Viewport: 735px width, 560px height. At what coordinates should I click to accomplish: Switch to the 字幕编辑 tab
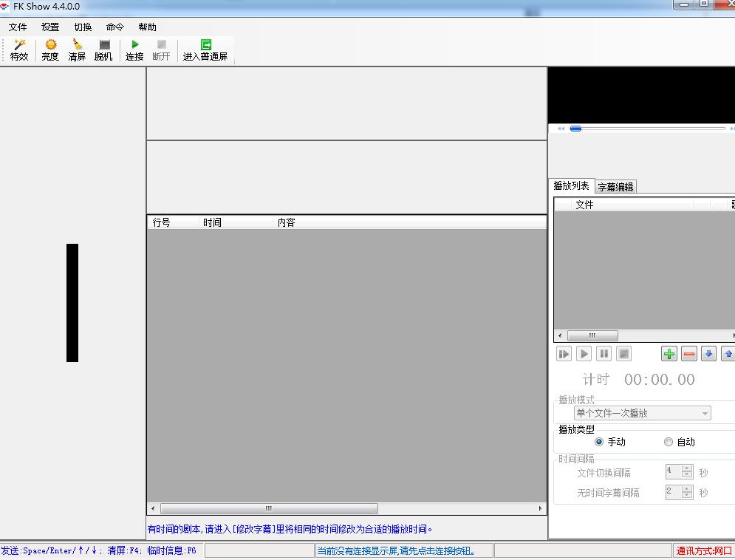(615, 187)
